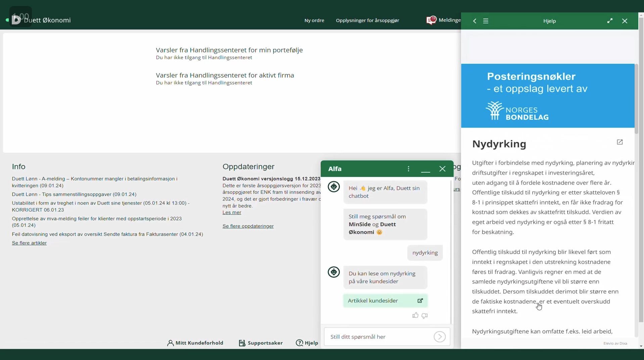Close the Alfa chat window
Screen dimensions: 644x360
tap(442, 169)
